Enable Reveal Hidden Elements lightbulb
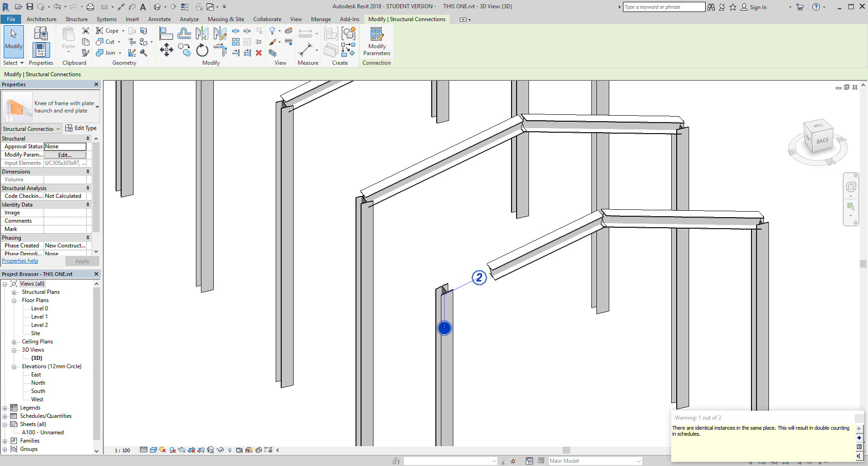This screenshot has height=466, width=868. (230, 450)
